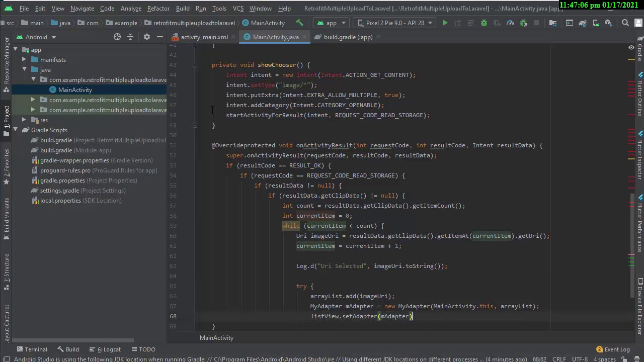Toggle the TODO tool window

(143, 349)
